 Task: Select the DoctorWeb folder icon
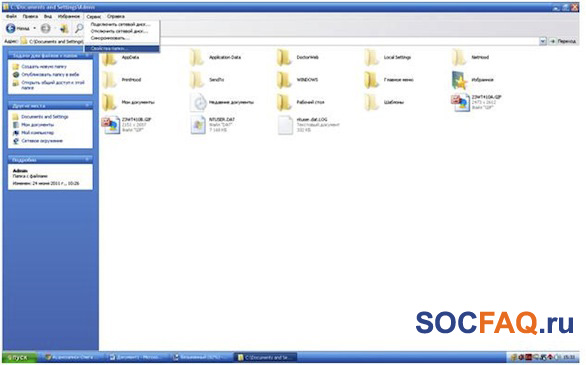[285, 58]
